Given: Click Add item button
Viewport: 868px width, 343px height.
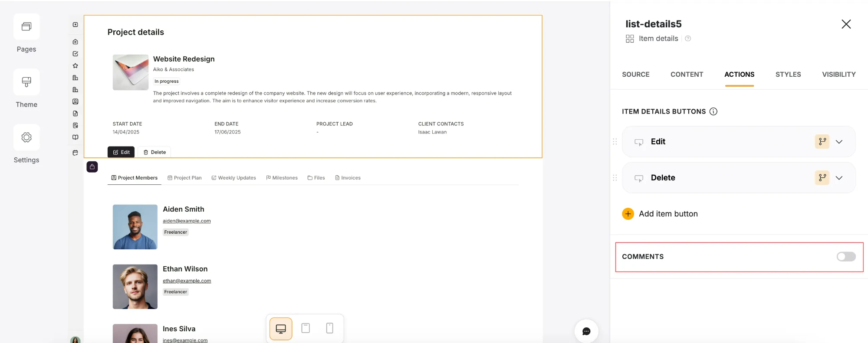Looking at the screenshot, I should [660, 214].
